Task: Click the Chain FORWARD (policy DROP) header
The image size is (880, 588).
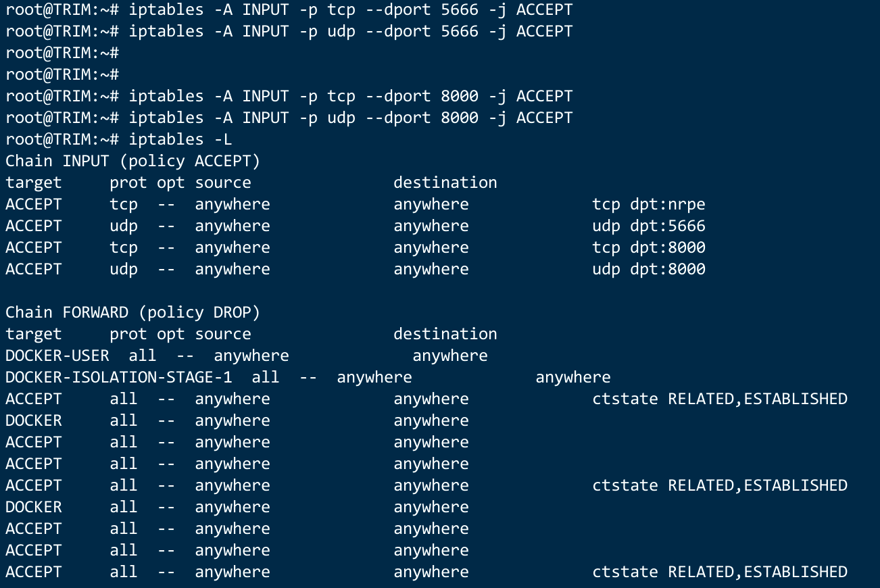Action: click(x=133, y=313)
